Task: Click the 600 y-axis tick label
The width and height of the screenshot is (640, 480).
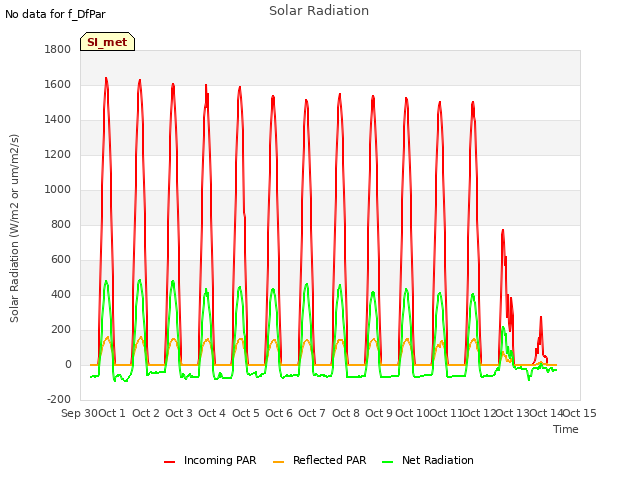Action: tap(61, 260)
